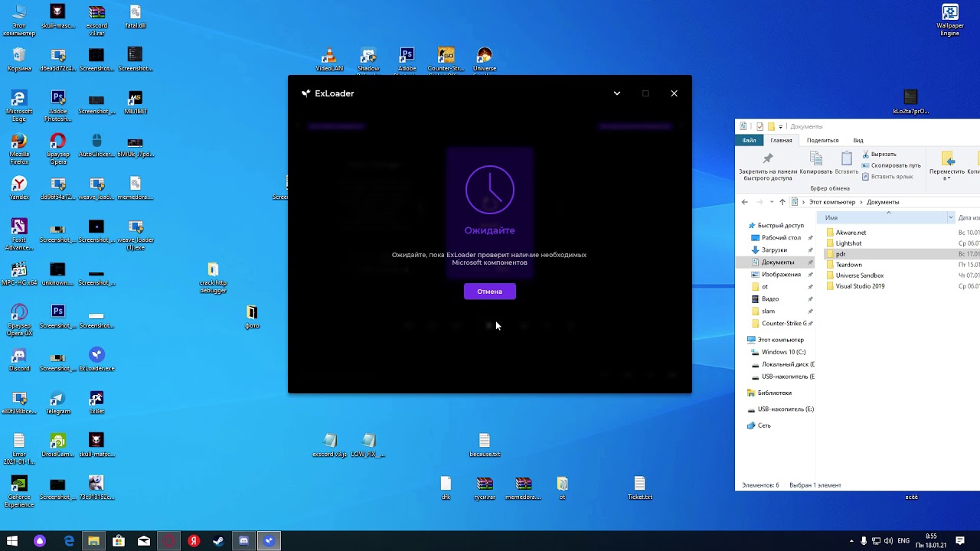Select Windows 10 (C:) drive in navigation pane
The height and width of the screenshot is (551, 980).
(x=778, y=352)
